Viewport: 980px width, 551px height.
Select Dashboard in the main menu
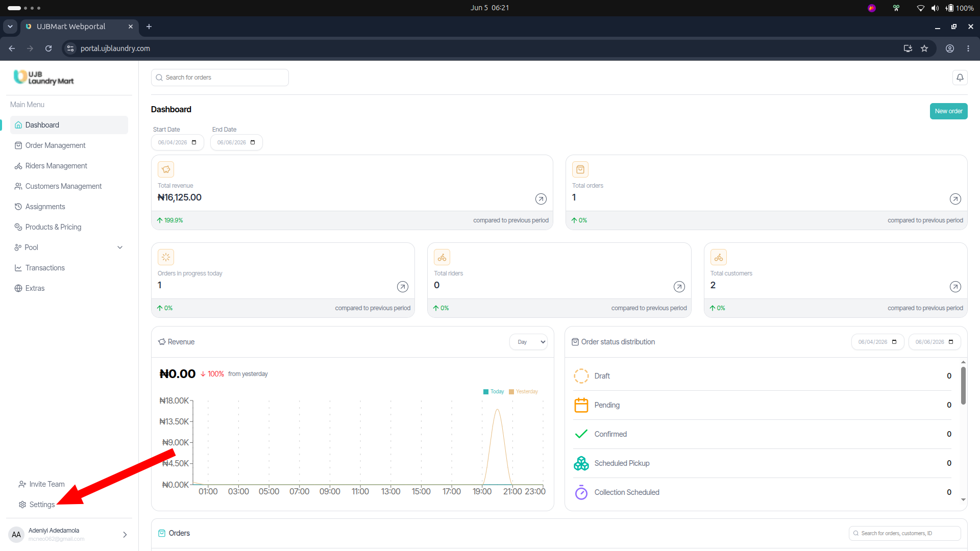pos(69,125)
